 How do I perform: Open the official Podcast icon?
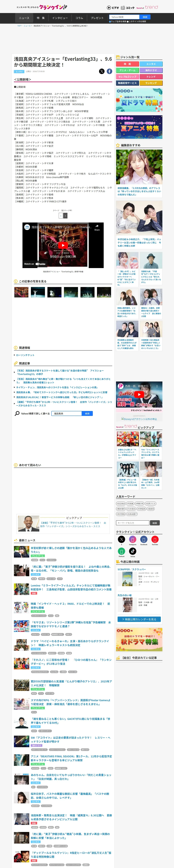(122, 551)
